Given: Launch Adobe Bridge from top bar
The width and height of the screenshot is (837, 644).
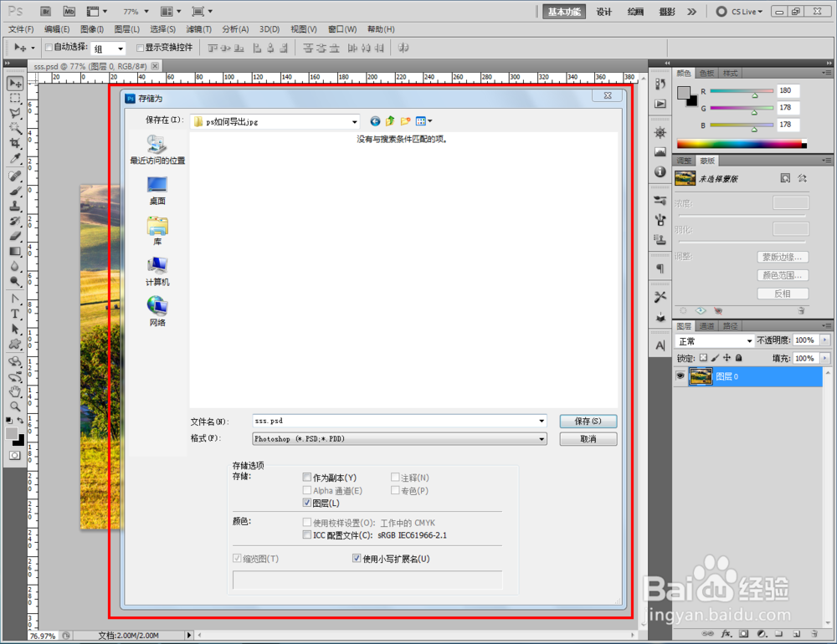Looking at the screenshot, I should point(46,11).
